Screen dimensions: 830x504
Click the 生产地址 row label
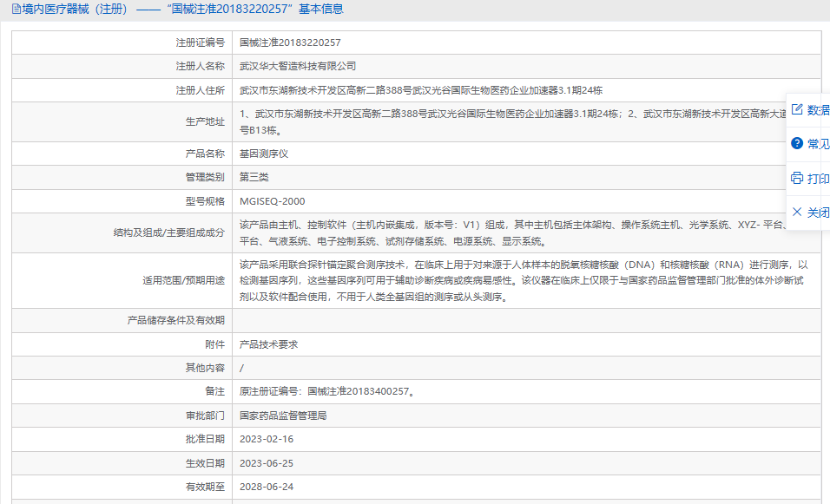click(205, 121)
